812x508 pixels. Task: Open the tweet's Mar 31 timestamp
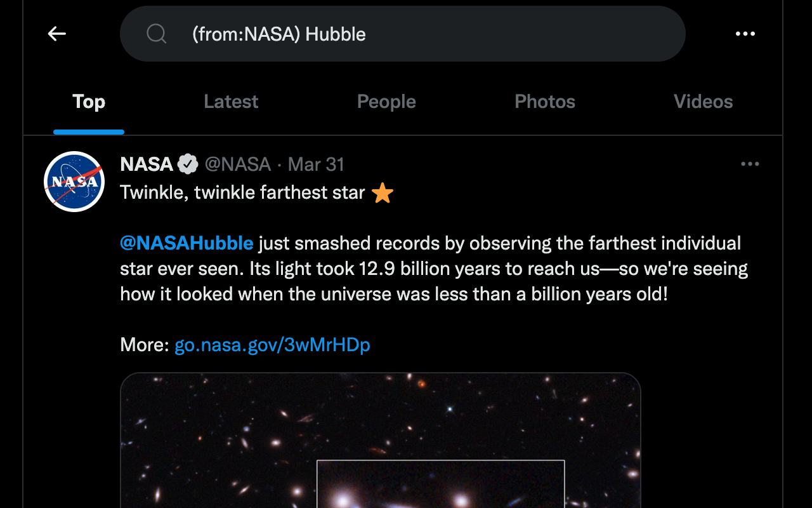click(316, 164)
